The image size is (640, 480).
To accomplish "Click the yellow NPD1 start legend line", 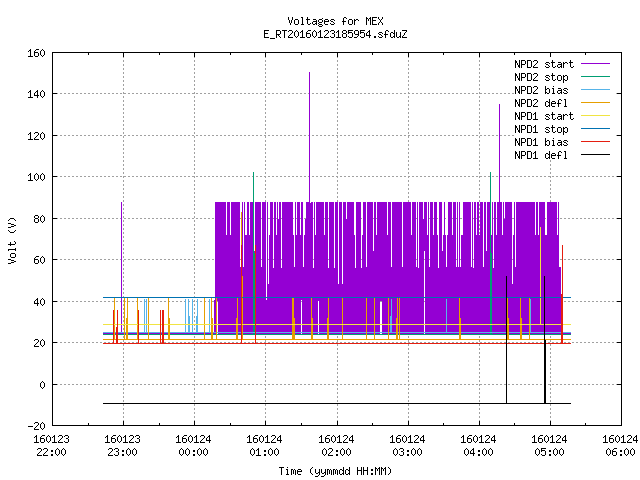I will pyautogui.click(x=595, y=116).
